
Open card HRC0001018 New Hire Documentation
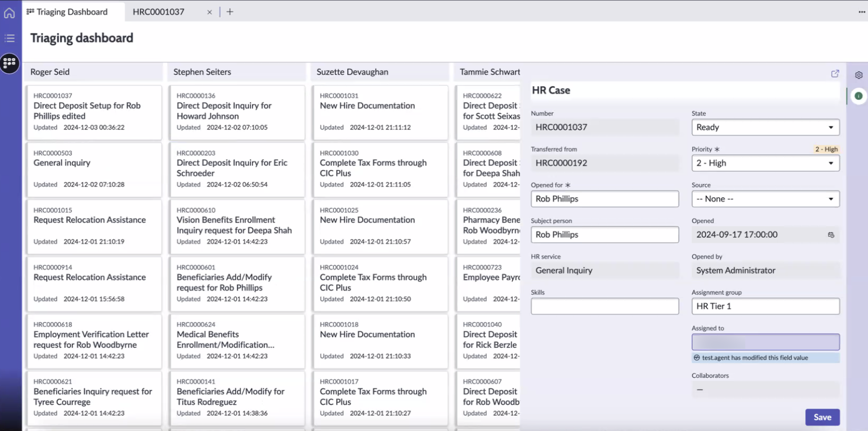click(x=380, y=341)
